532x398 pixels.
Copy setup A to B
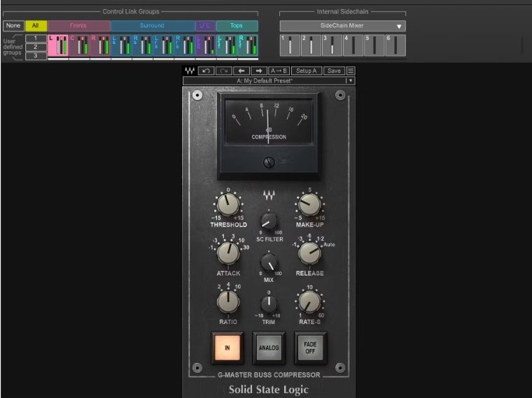pos(279,71)
